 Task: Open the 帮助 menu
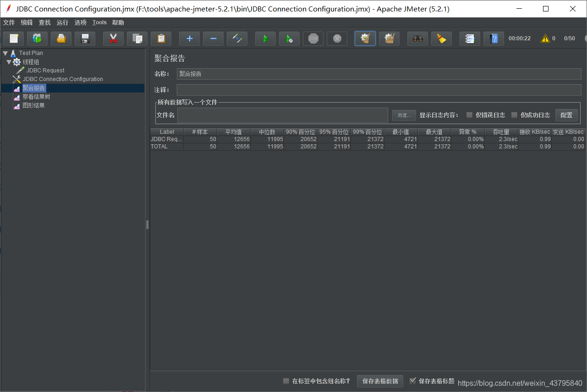pyautogui.click(x=118, y=22)
